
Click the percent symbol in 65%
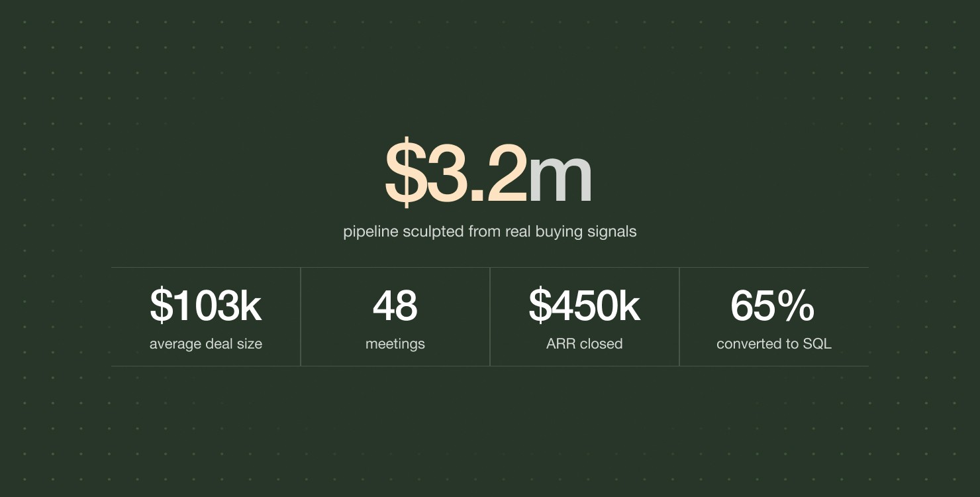click(796, 305)
